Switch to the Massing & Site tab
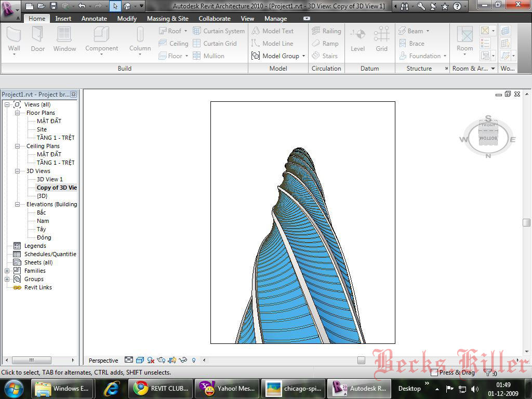This screenshot has width=532, height=399. 167,18
